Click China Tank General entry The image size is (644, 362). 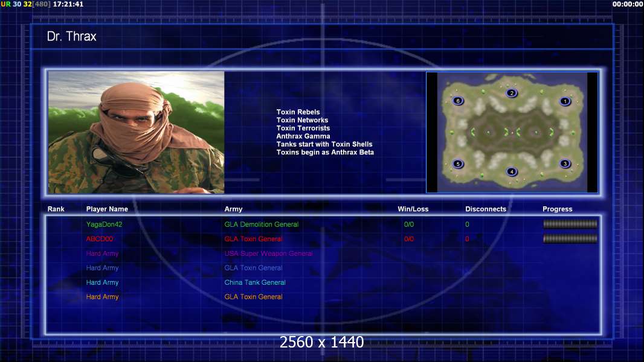coord(255,282)
